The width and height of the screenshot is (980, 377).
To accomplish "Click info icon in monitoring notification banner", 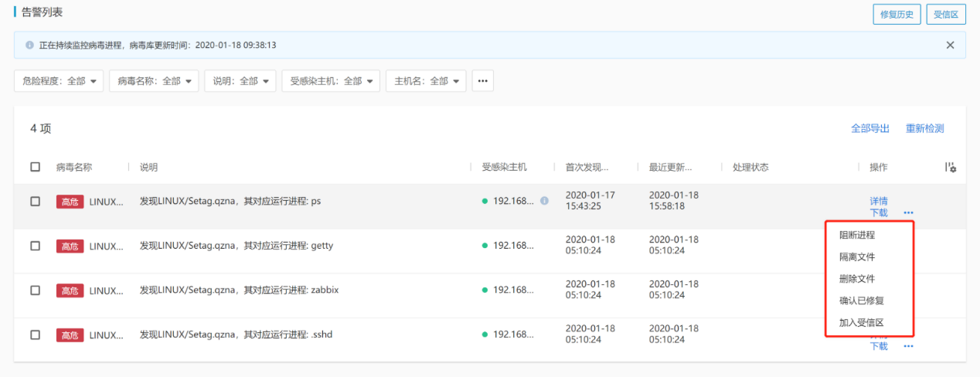I will tap(29, 46).
